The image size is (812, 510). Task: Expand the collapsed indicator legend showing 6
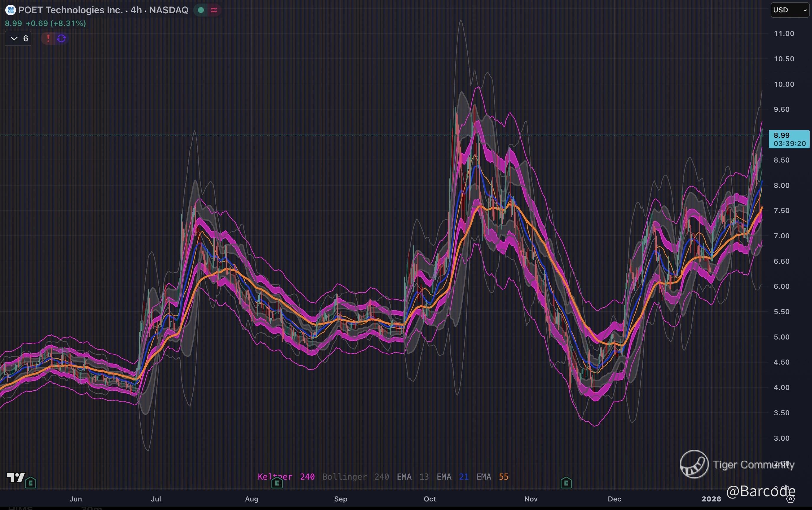[18, 38]
